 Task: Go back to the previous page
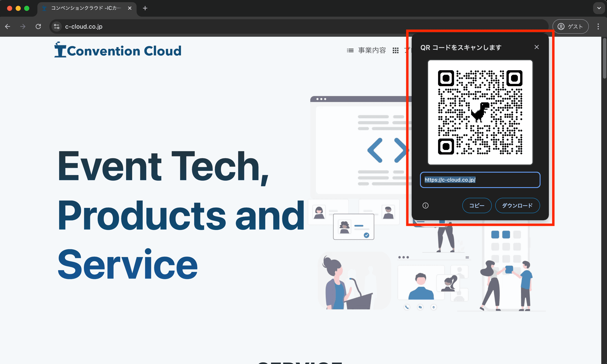click(x=8, y=26)
